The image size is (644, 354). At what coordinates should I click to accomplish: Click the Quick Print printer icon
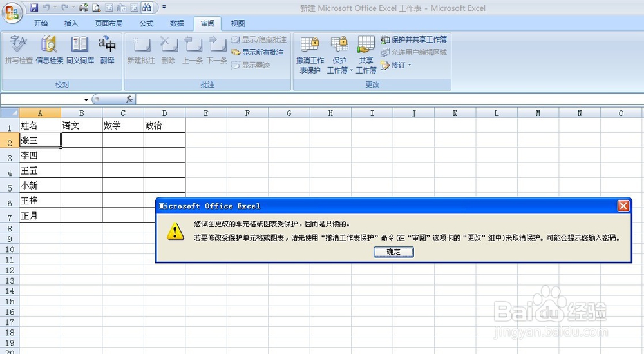[x=83, y=7]
